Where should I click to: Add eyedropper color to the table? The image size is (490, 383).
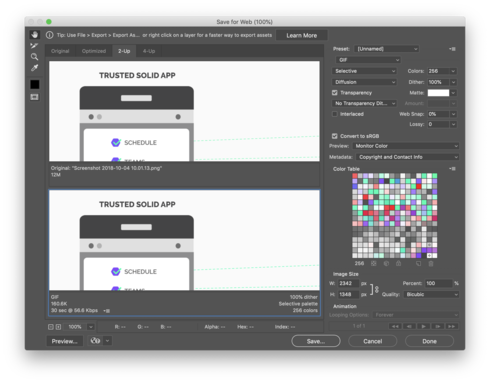(419, 263)
